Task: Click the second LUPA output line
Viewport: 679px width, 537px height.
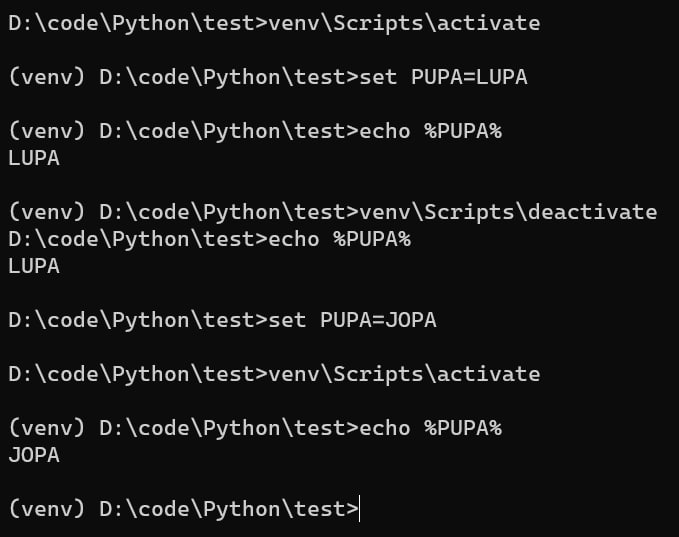Action: (34, 266)
